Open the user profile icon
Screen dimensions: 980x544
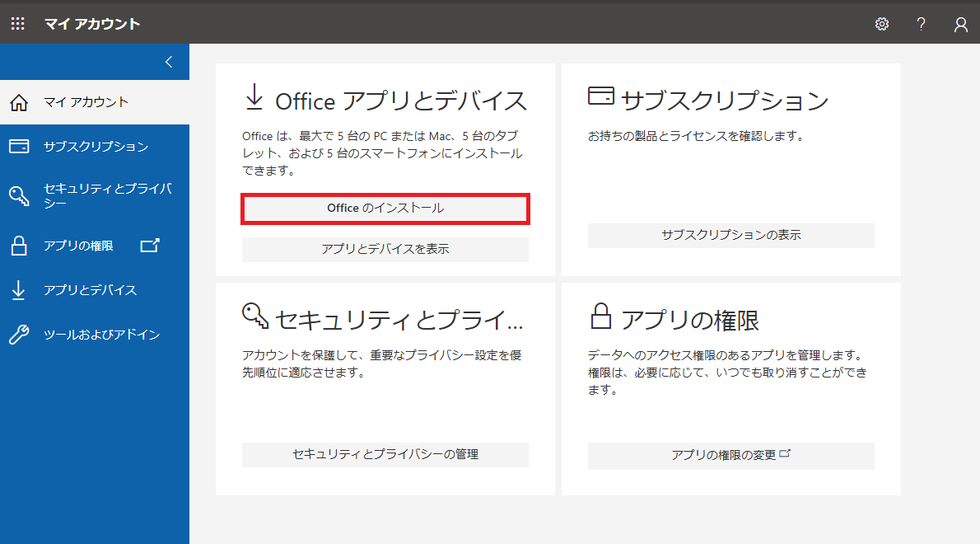coord(960,24)
